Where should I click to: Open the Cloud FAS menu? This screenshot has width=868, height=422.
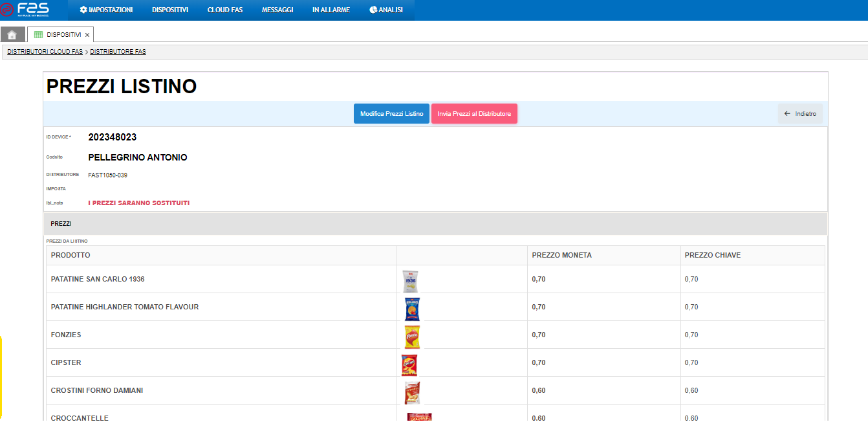pyautogui.click(x=225, y=10)
